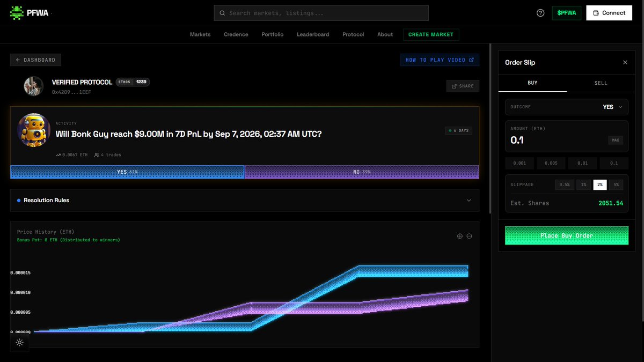Click the PFWA pixel logo
This screenshot has width=644, height=362.
click(x=17, y=13)
